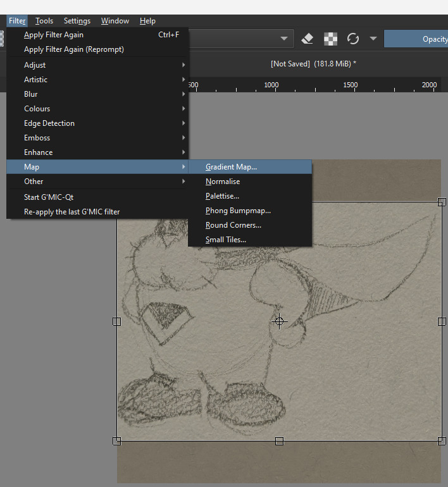Choose the Normalise filter
Screen dimensions: 448x487
click(x=223, y=182)
